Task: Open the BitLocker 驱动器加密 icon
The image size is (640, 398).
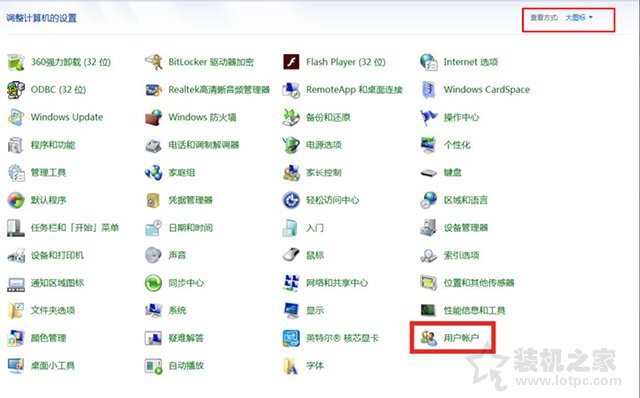Action: click(x=153, y=62)
